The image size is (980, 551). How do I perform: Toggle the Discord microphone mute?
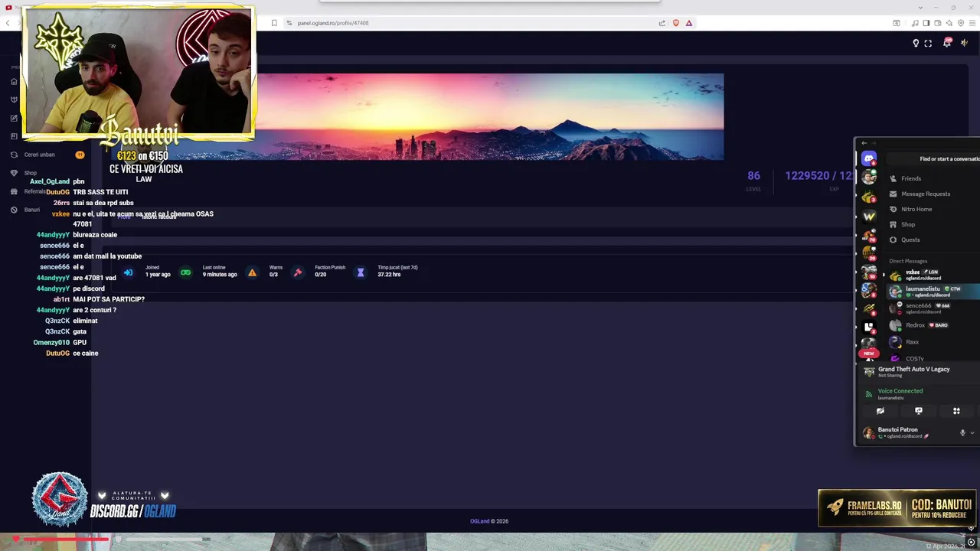962,433
